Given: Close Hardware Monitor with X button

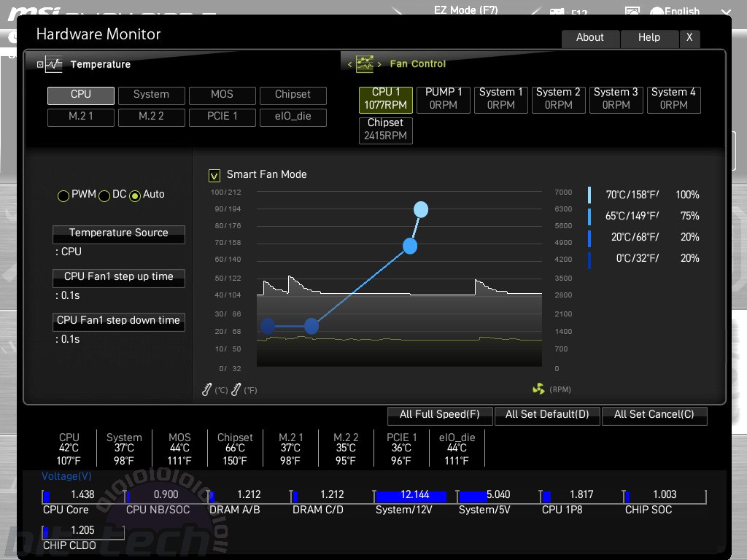Looking at the screenshot, I should [689, 38].
